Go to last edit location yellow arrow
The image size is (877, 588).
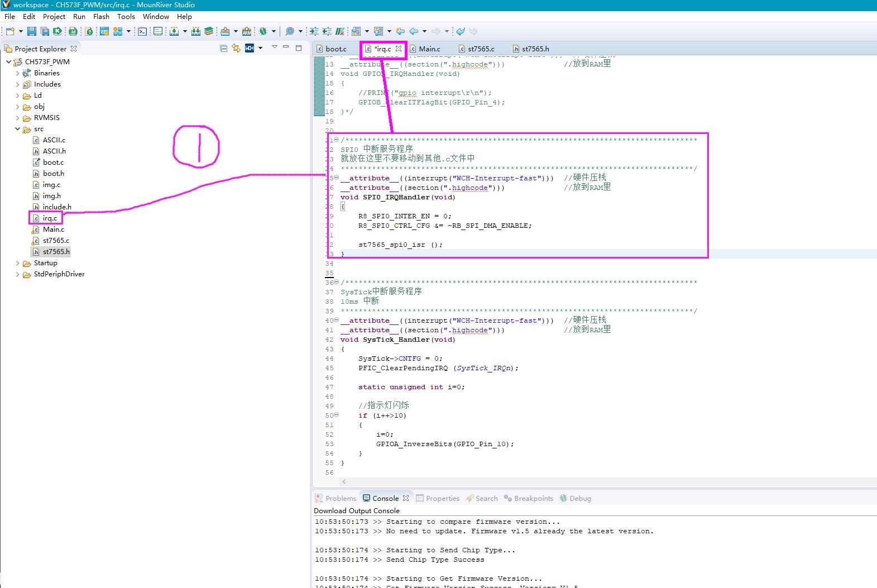tap(400, 31)
